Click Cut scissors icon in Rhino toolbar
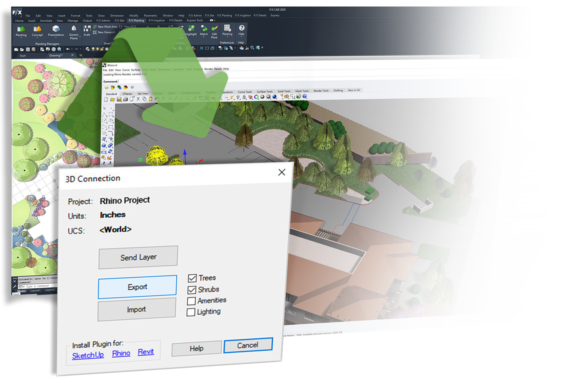Viewport: 584px width, 392px height. pos(138,99)
